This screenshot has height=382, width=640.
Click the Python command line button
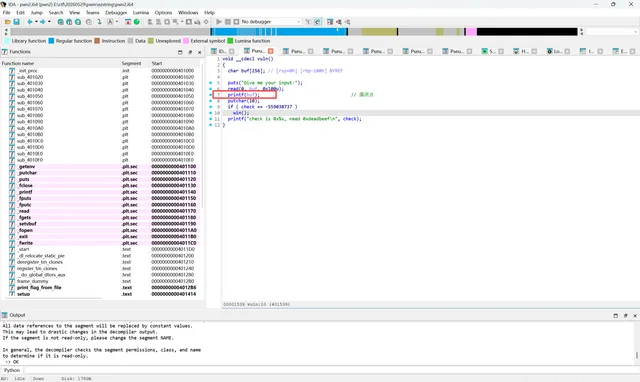[x=12, y=370]
